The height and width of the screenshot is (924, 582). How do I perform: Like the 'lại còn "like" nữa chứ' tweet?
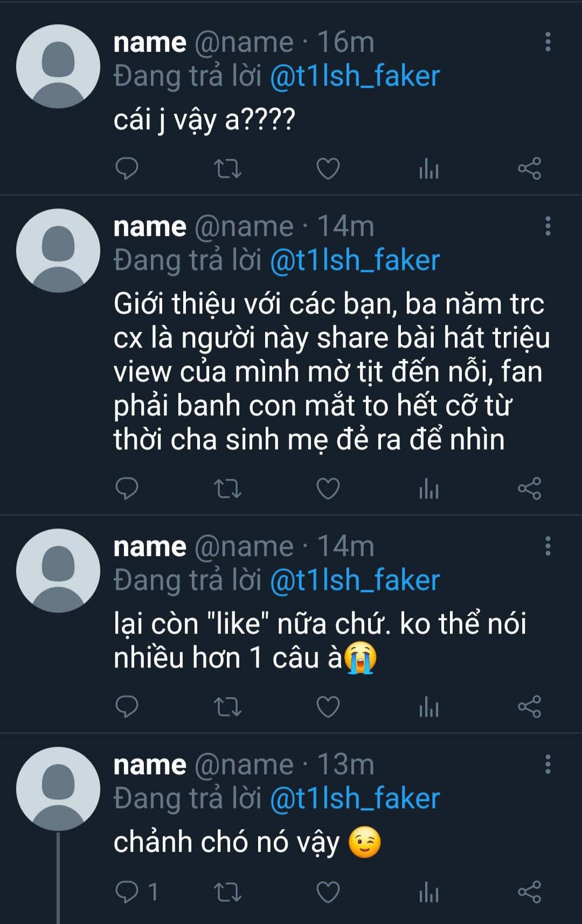(328, 706)
